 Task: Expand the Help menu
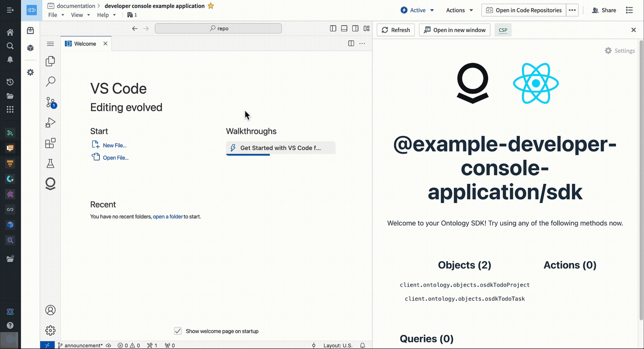pos(106,15)
